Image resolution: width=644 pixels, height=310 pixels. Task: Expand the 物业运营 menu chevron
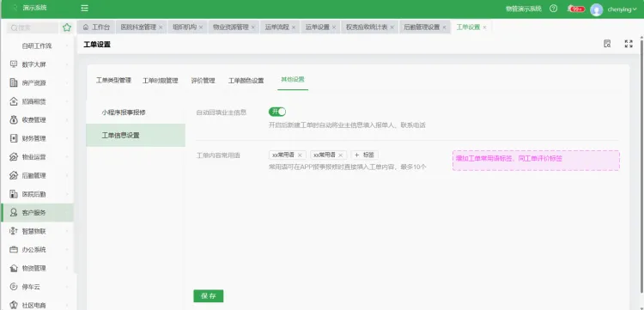pos(67,157)
